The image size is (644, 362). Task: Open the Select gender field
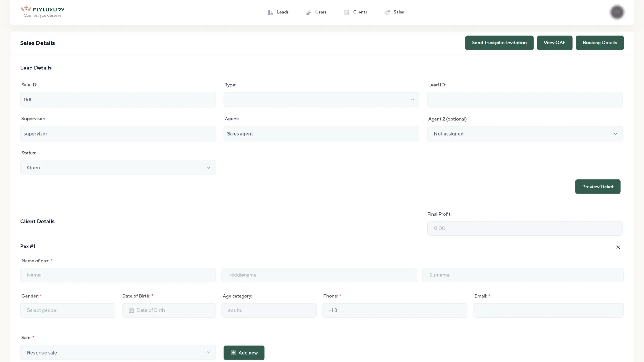pyautogui.click(x=68, y=310)
